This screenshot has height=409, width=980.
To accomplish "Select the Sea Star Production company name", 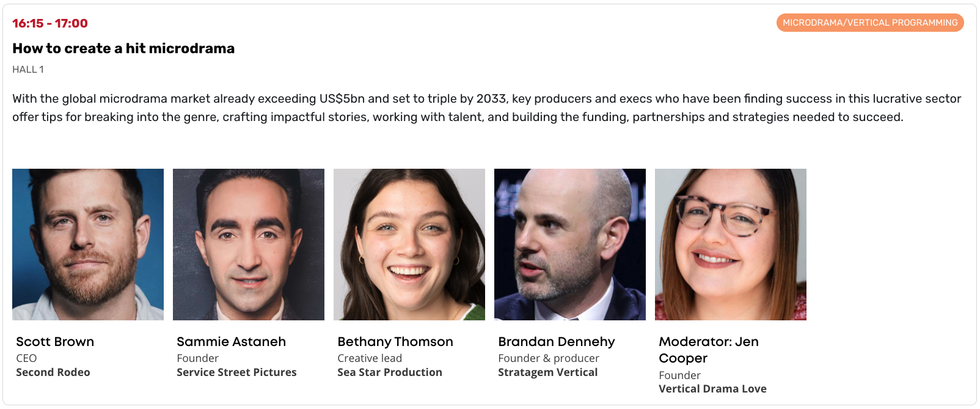I will point(390,372).
